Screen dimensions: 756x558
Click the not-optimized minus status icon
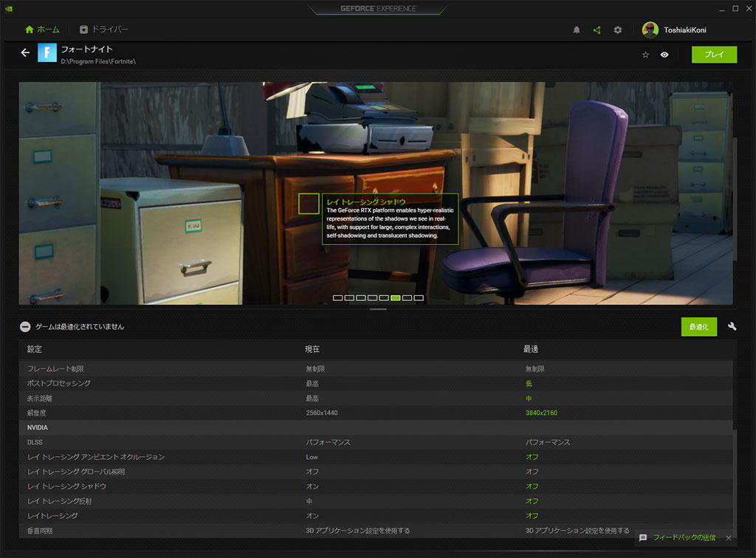(25, 327)
